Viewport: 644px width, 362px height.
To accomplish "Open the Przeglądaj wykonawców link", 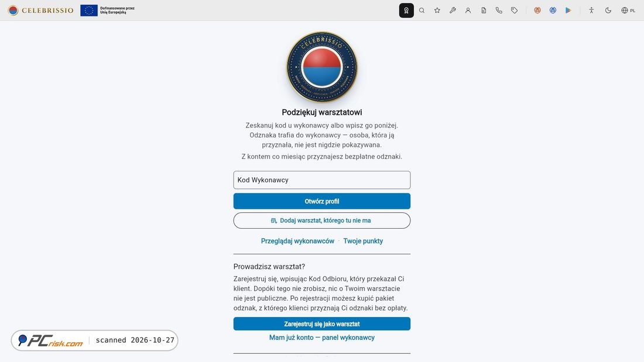I will [297, 241].
